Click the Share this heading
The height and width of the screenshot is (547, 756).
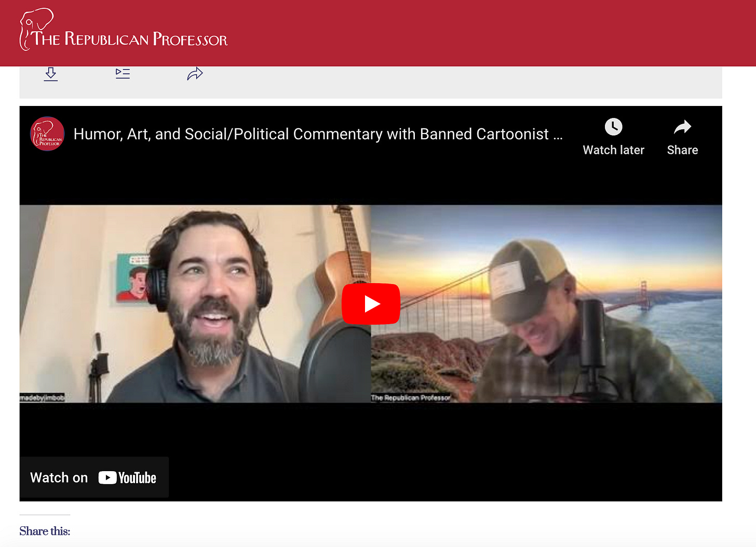click(45, 531)
